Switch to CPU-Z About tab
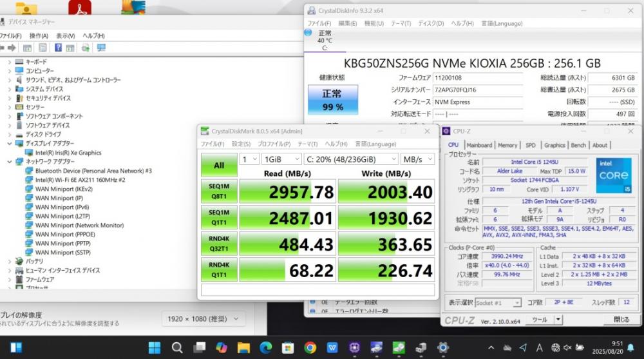This screenshot has width=644, height=359. (x=600, y=145)
